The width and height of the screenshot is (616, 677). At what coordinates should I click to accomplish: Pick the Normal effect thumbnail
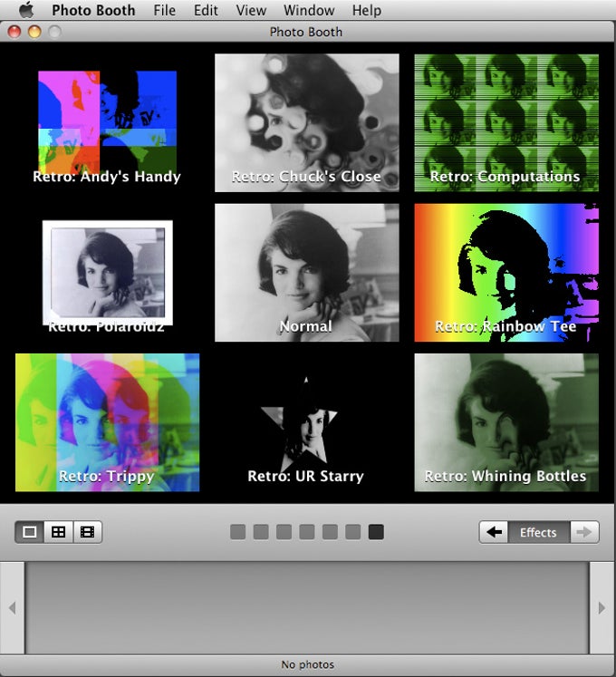[307, 273]
